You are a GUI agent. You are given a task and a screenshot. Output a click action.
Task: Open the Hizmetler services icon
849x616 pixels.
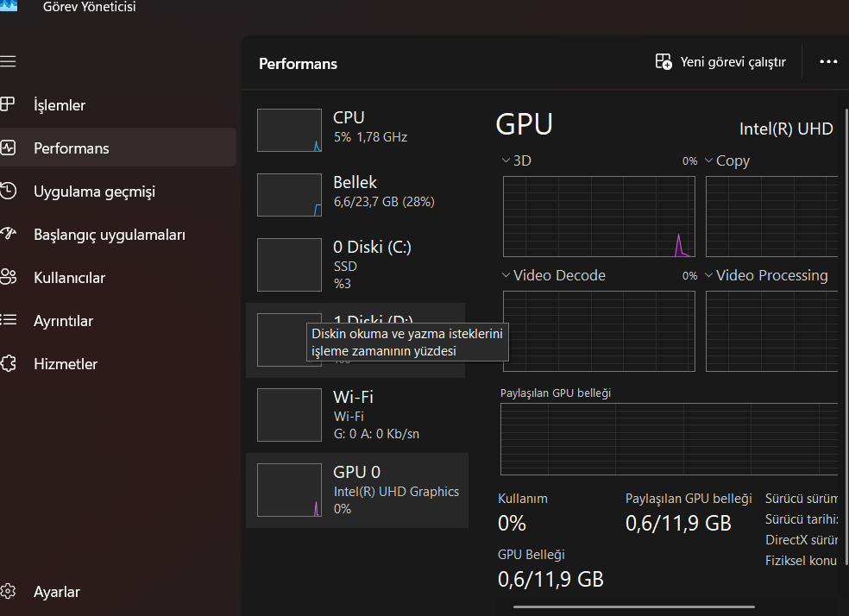click(x=8, y=364)
